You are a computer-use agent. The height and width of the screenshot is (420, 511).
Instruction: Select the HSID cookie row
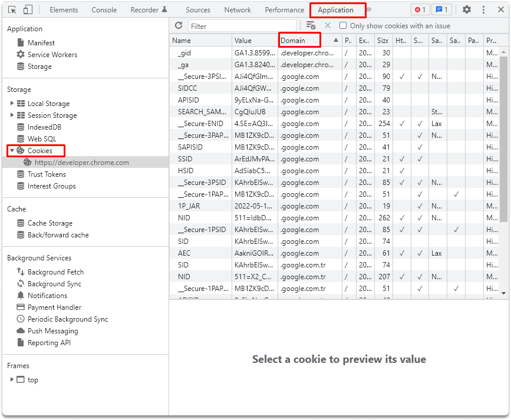point(334,171)
